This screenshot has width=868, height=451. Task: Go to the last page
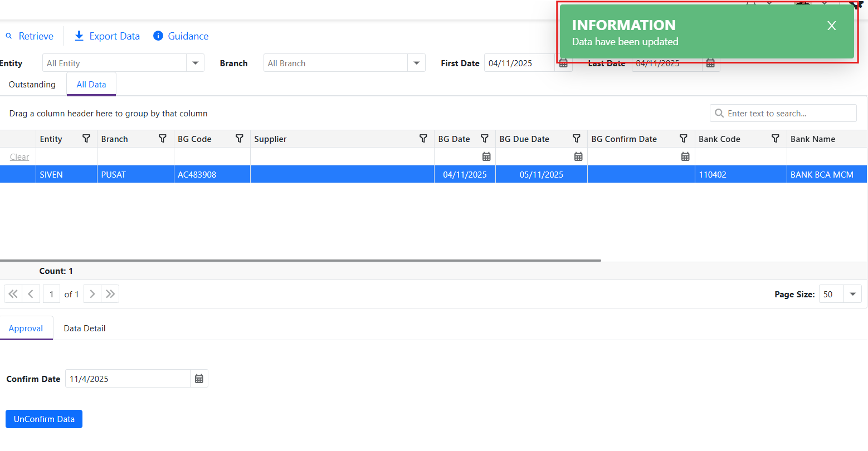(110, 294)
